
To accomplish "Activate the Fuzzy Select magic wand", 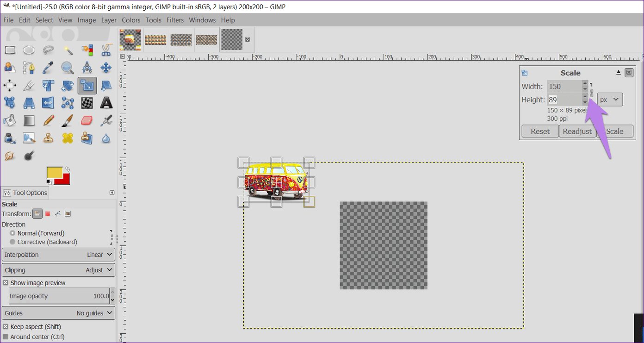I will click(x=68, y=50).
